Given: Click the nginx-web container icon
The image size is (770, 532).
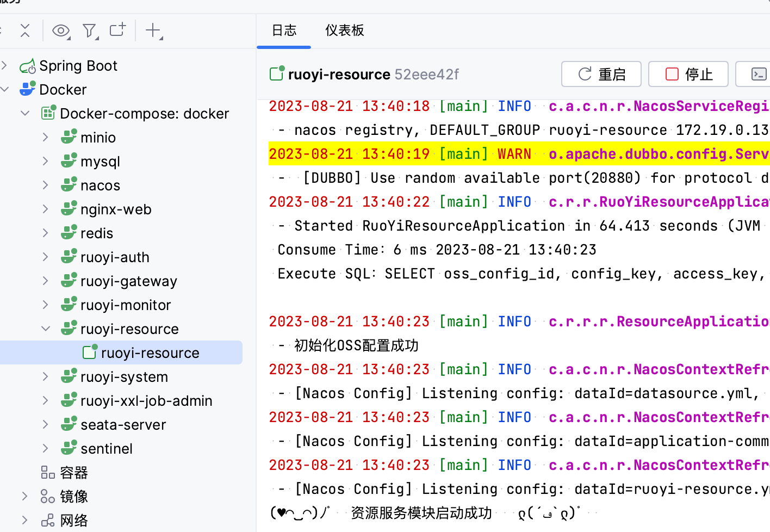Looking at the screenshot, I should 69,209.
